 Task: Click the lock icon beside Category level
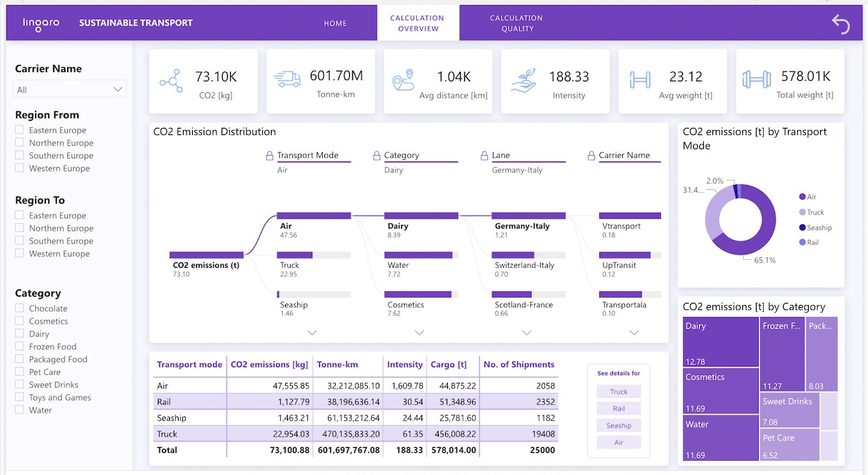[376, 155]
